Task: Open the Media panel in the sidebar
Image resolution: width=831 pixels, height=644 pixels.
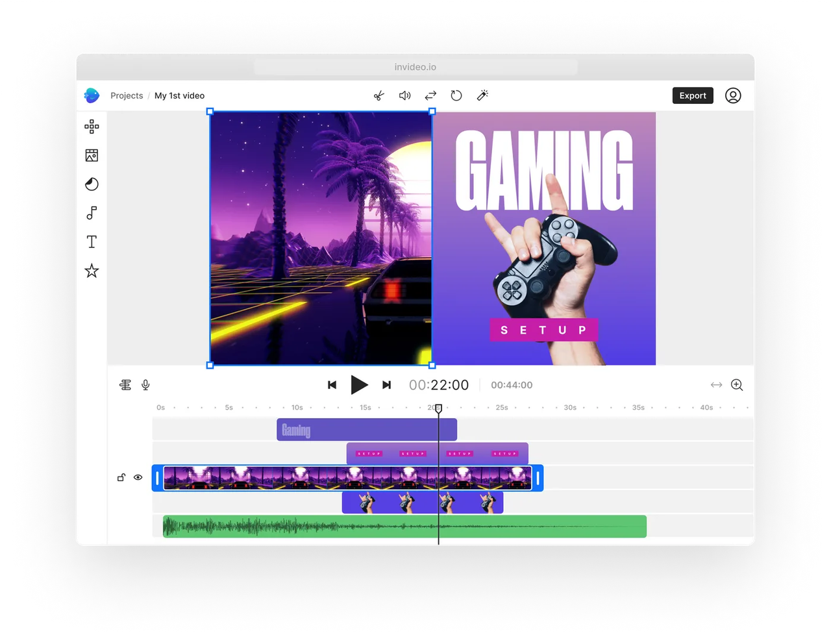Action: coord(92,155)
